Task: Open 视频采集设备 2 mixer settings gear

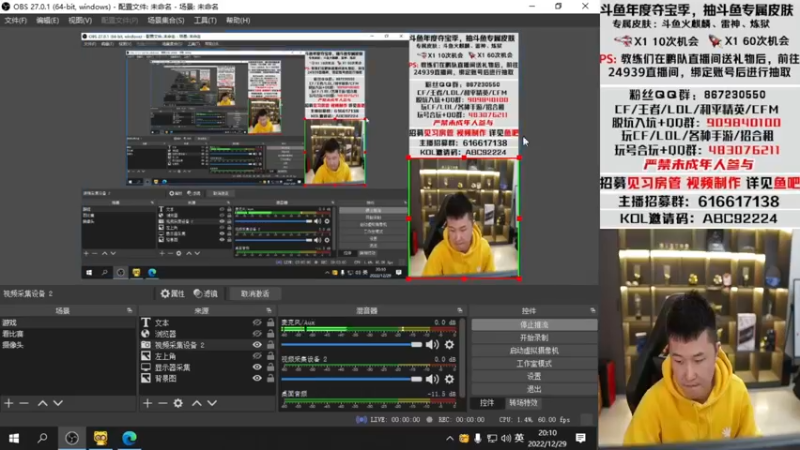Action: pos(449,379)
